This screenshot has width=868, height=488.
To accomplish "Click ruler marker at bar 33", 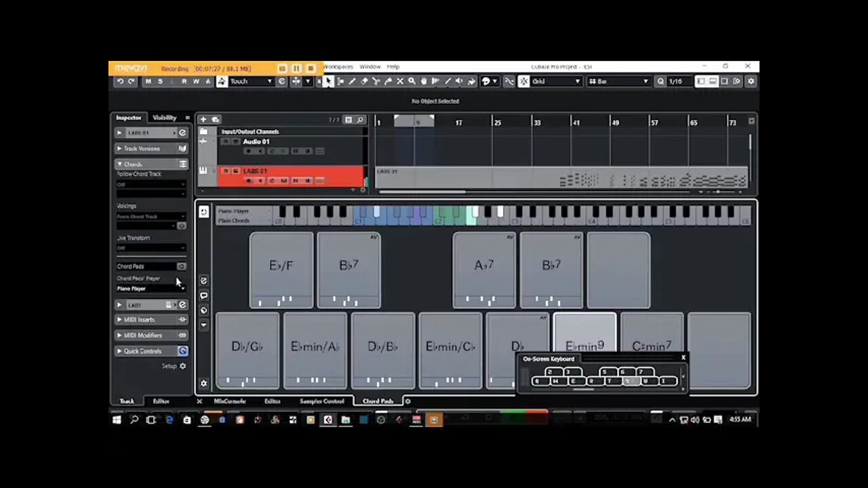I will pos(537,123).
